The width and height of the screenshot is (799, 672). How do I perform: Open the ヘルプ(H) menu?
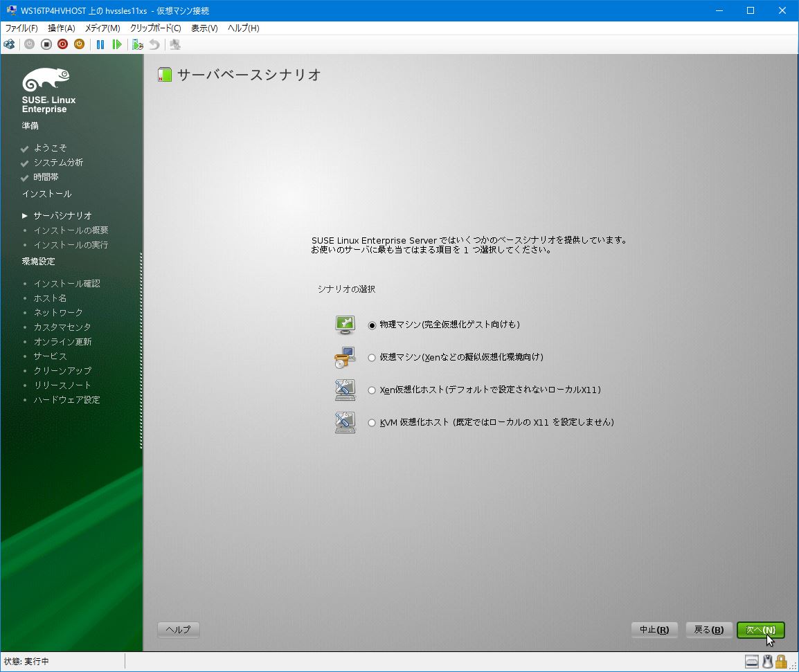[244, 28]
